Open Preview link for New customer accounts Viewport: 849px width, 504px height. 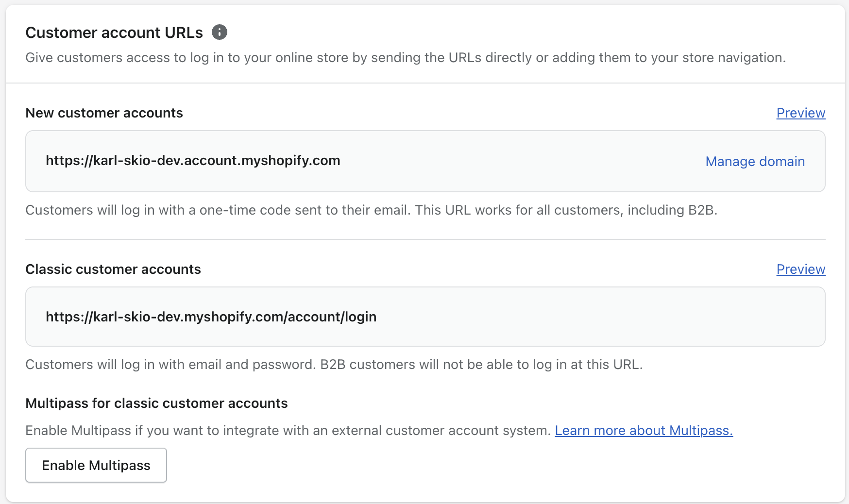[801, 113]
